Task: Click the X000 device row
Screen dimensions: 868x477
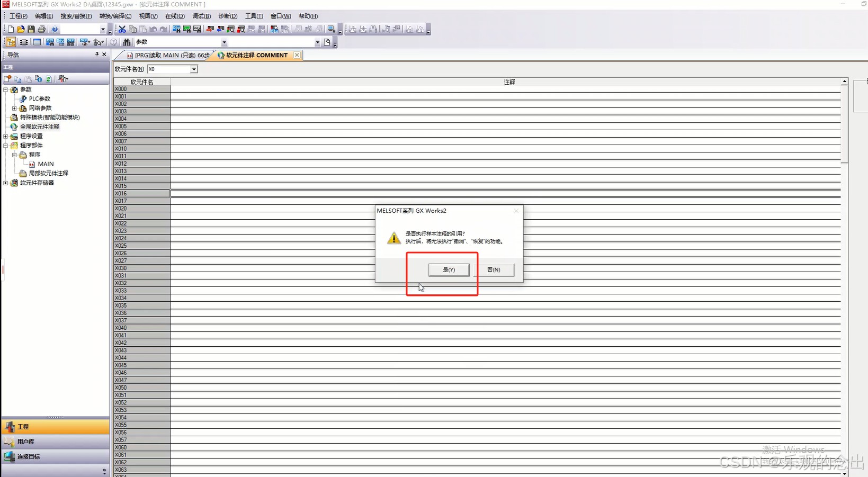Action: 142,89
